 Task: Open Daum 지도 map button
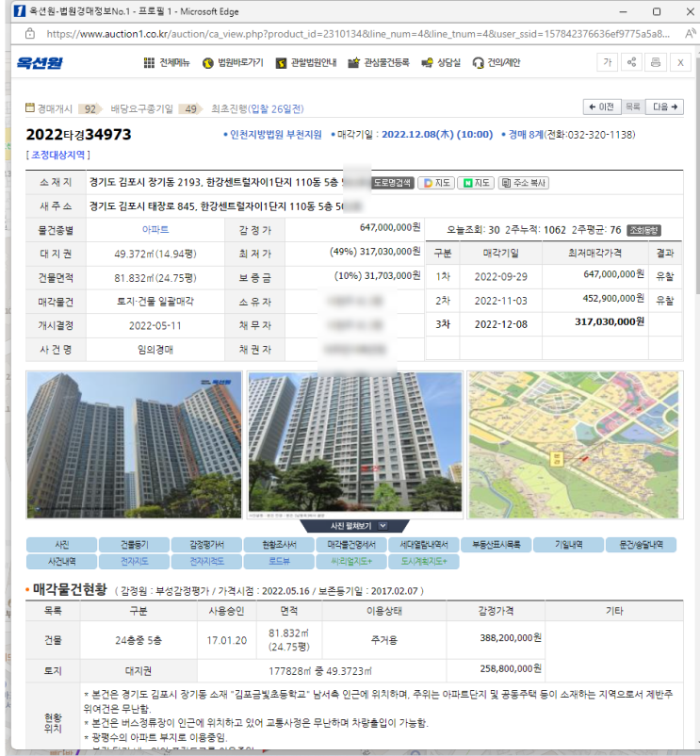(x=436, y=183)
